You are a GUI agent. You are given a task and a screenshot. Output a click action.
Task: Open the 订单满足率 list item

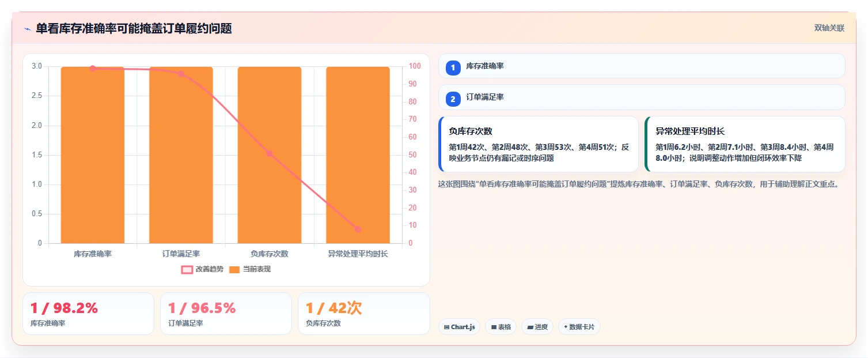click(642, 97)
